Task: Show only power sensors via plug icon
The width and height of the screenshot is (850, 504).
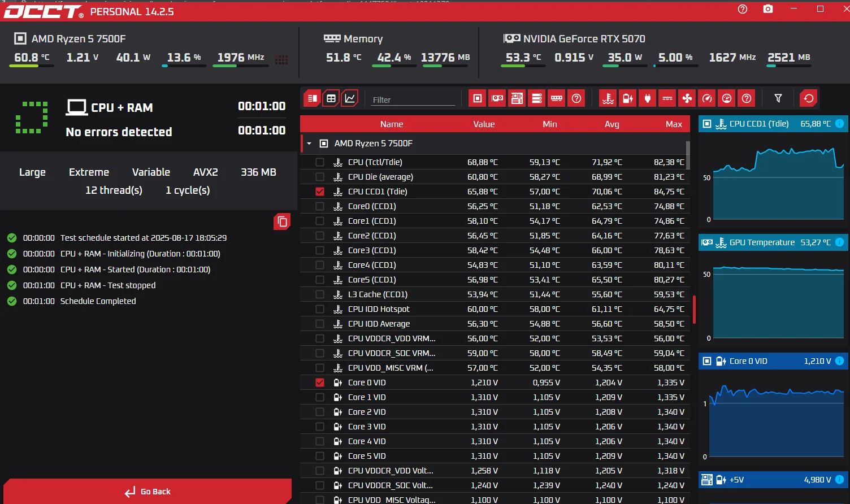Action: [648, 98]
